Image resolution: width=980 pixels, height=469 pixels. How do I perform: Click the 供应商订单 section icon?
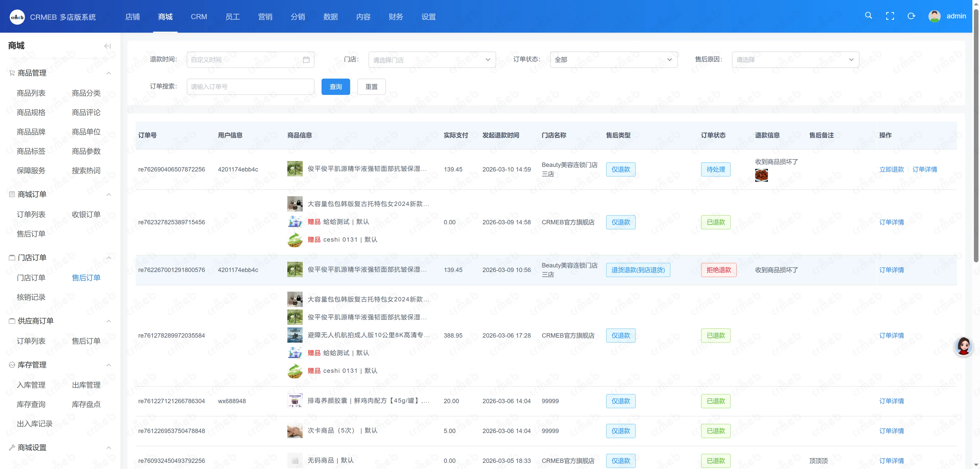pos(12,321)
